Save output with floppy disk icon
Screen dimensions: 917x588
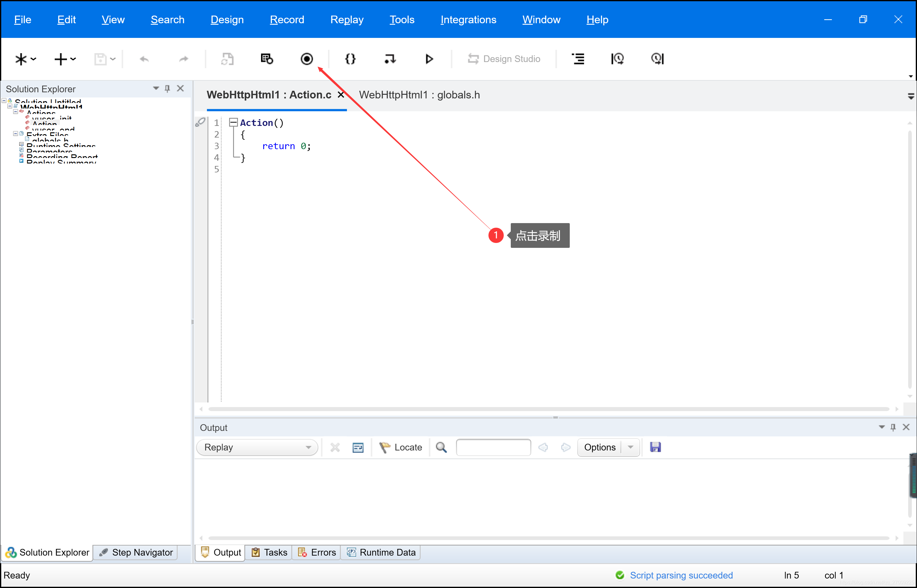click(655, 447)
